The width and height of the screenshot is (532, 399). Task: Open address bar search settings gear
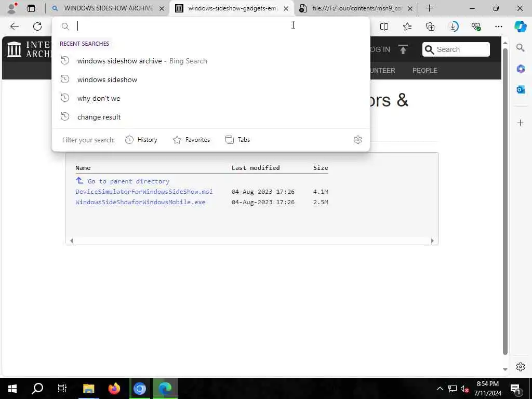pyautogui.click(x=357, y=140)
